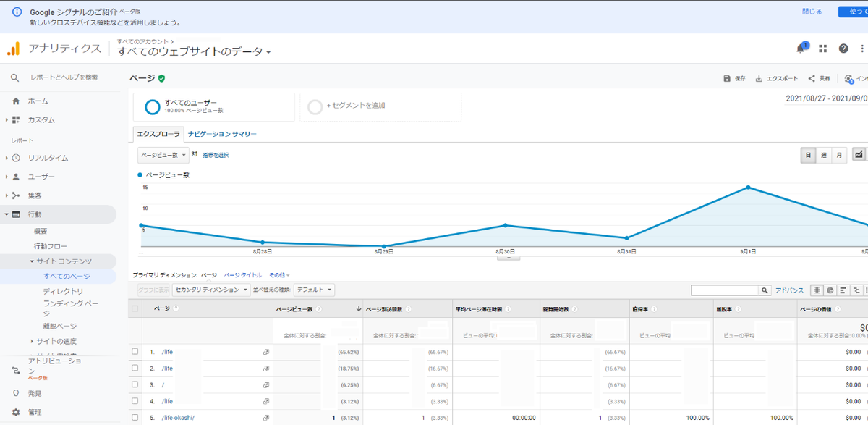Click the search magnifier in sidebar
The height and width of the screenshot is (425, 868).
pyautogui.click(x=14, y=77)
